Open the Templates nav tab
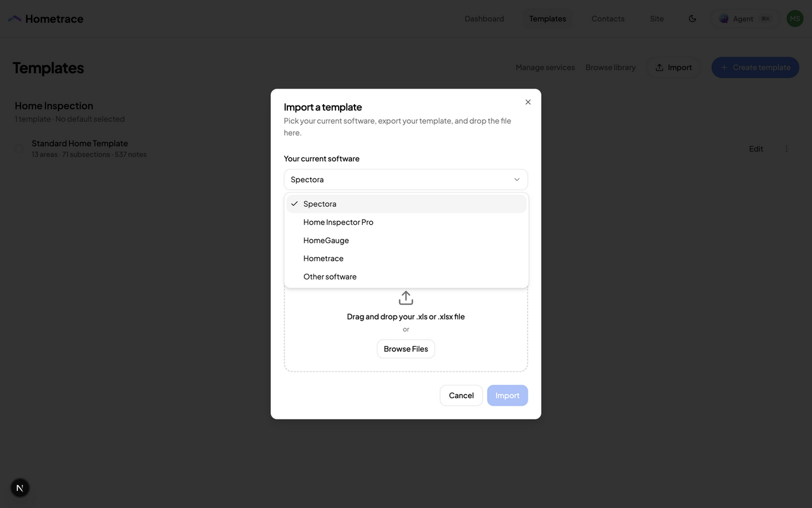Image resolution: width=812 pixels, height=508 pixels. [547, 19]
